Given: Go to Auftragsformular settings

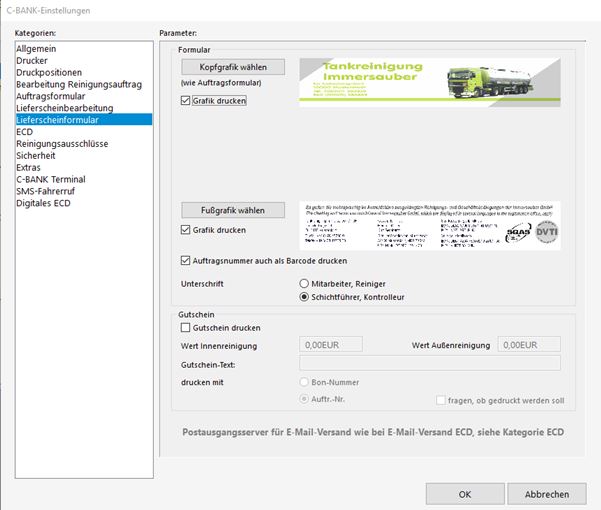Looking at the screenshot, I should (x=54, y=95).
